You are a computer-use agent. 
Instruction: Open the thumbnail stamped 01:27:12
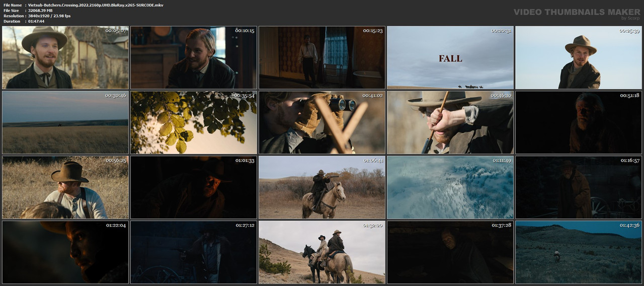tap(194, 252)
